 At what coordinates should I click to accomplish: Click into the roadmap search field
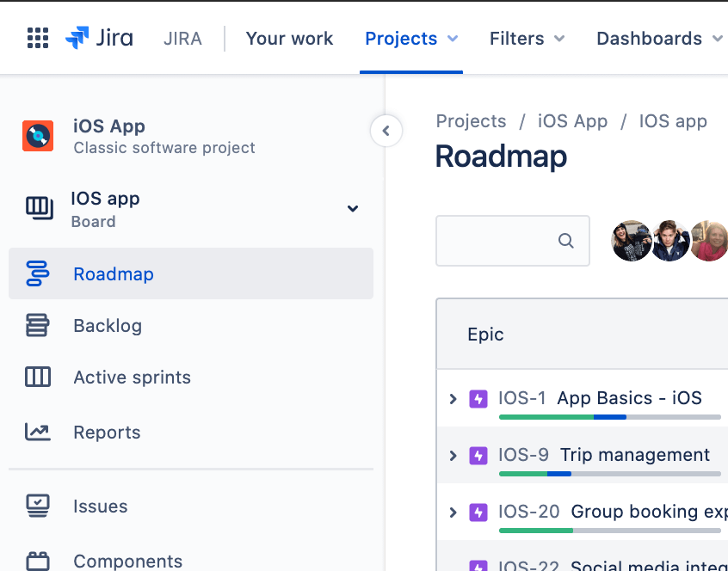(x=513, y=241)
